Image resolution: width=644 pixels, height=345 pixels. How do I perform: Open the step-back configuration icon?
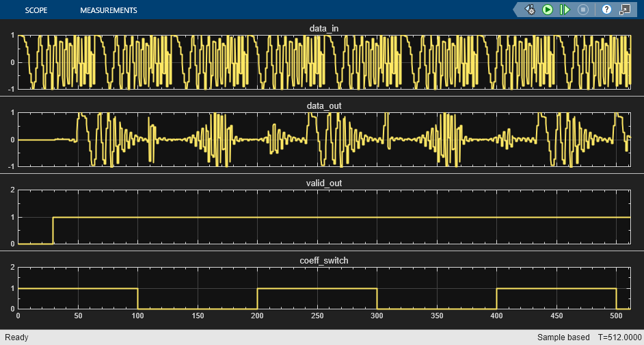click(x=531, y=10)
